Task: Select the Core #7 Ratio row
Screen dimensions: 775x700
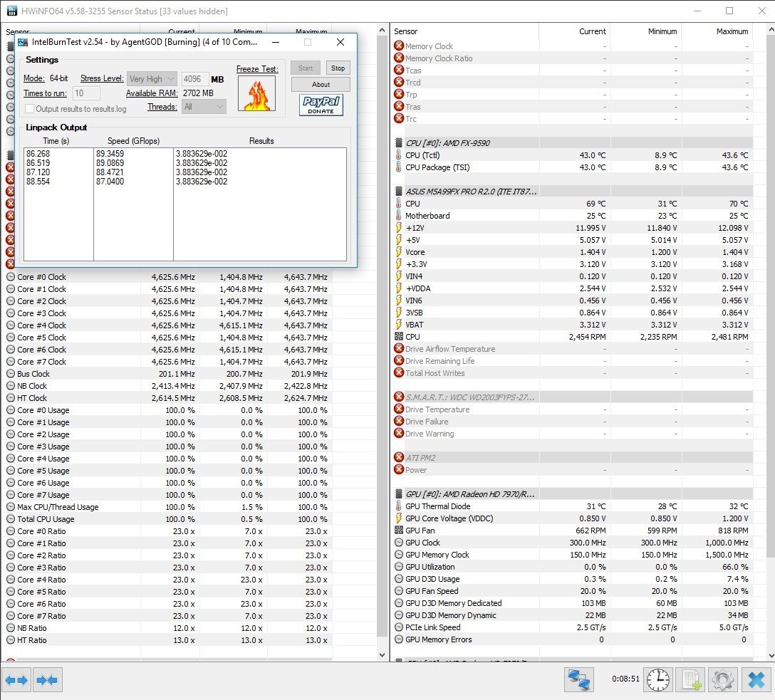Action: [167, 616]
